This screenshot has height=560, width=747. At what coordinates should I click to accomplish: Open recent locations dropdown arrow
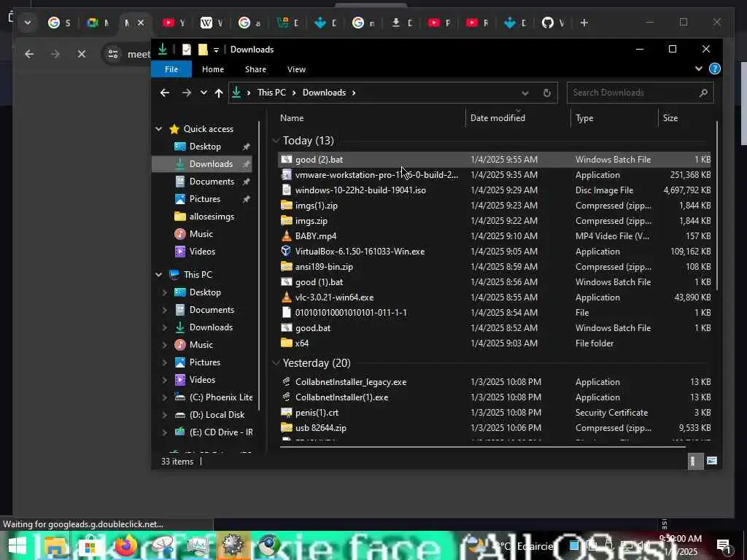click(x=204, y=93)
